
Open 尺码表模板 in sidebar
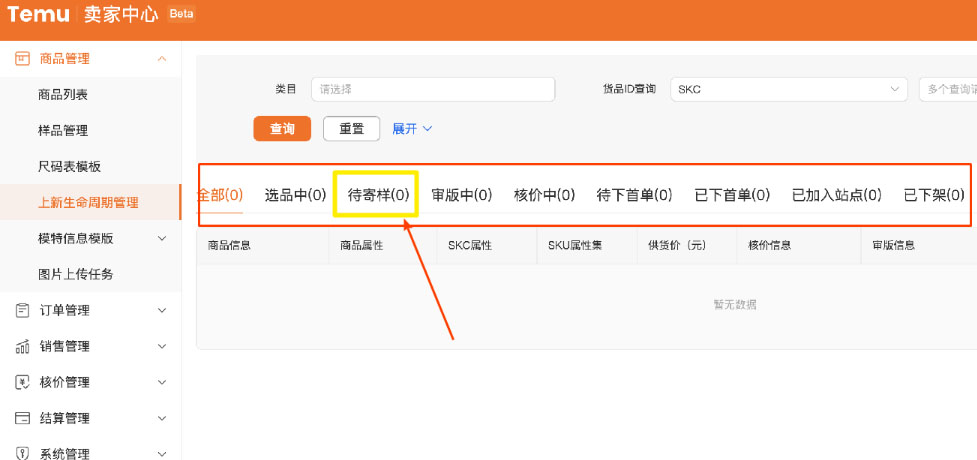[x=69, y=166]
